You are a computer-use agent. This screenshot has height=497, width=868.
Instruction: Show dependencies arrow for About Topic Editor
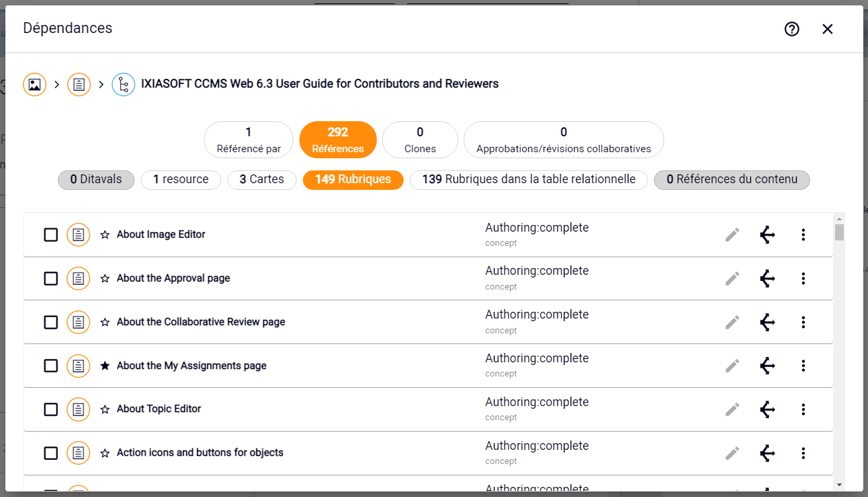768,409
